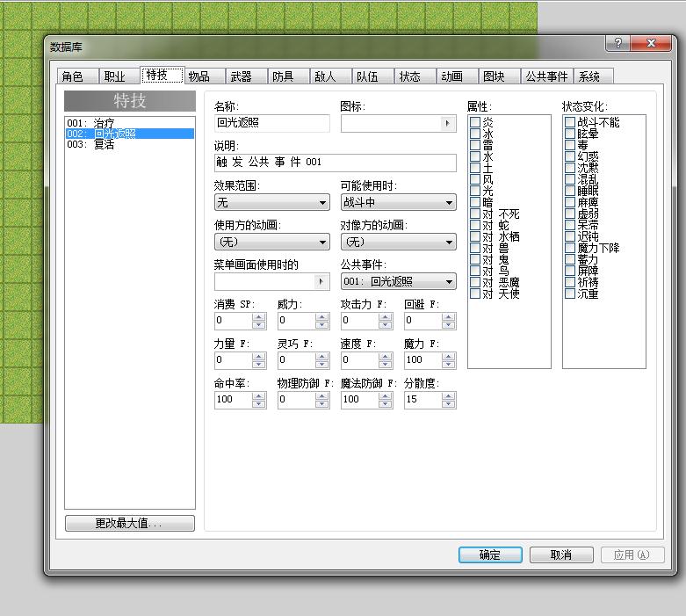The height and width of the screenshot is (616, 686).
Task: Check the 对 不死 attribute checkbox
Action: click(475, 214)
